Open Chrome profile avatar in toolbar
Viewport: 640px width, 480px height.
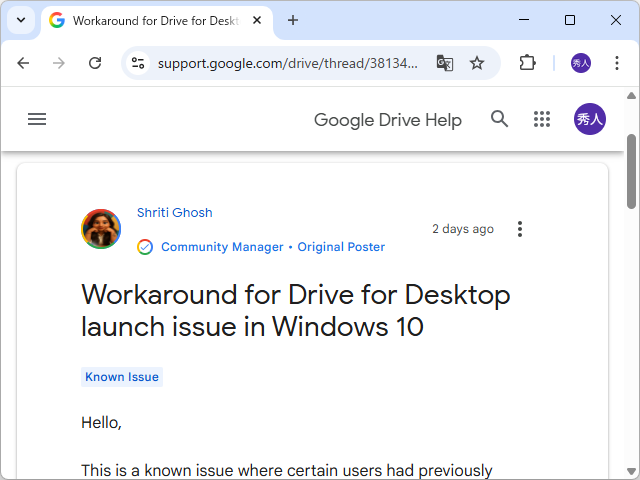(580, 63)
